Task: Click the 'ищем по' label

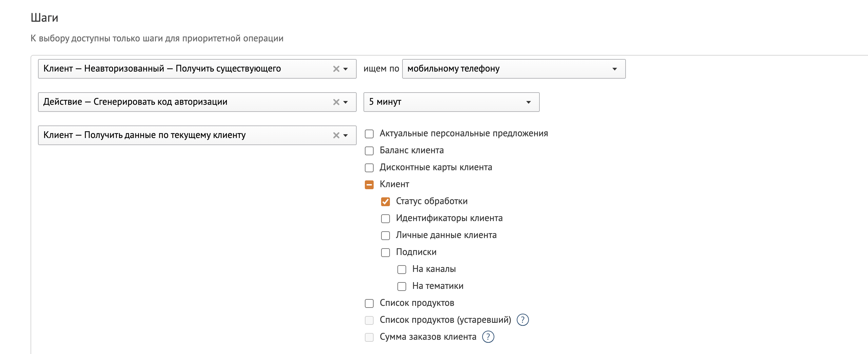Action: tap(381, 69)
